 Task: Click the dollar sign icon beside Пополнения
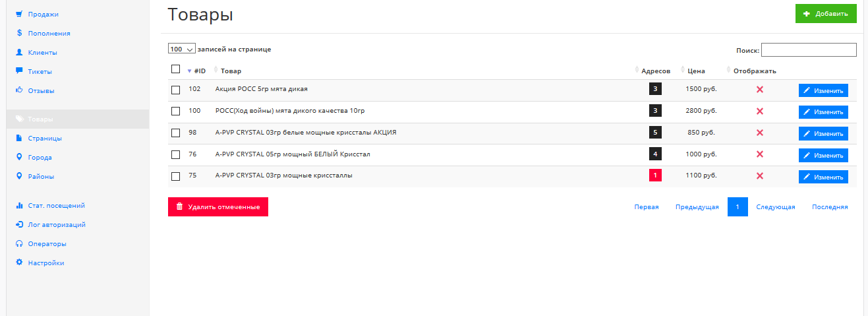pyautogui.click(x=20, y=33)
